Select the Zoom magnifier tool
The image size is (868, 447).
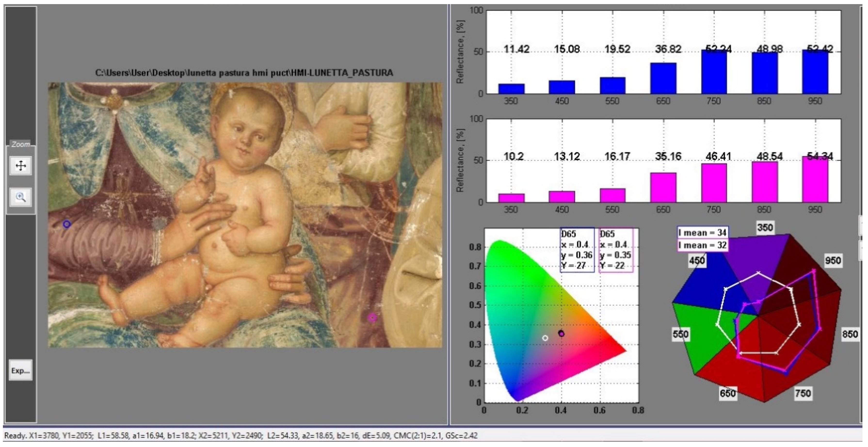[21, 197]
